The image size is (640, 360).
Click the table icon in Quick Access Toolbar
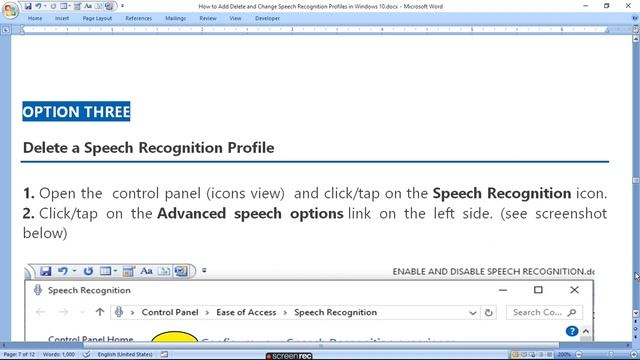(x=64, y=6)
